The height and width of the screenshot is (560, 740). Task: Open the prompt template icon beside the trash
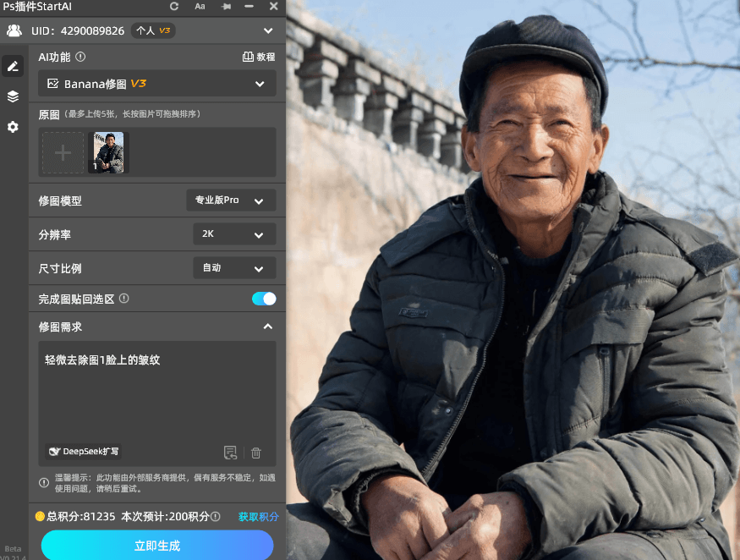[231, 453]
